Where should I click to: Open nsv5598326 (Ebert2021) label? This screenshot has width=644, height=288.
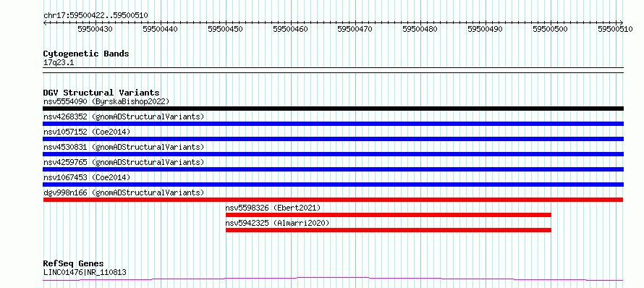(x=273, y=208)
